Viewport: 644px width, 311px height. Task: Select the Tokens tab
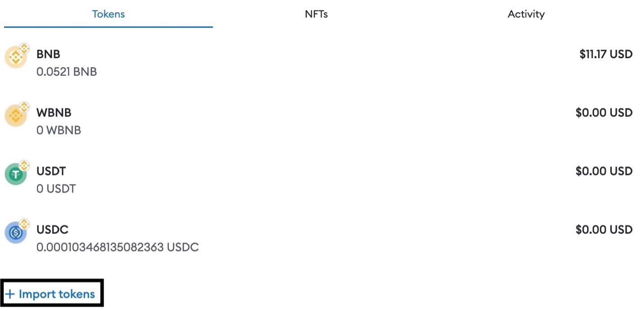coord(108,14)
